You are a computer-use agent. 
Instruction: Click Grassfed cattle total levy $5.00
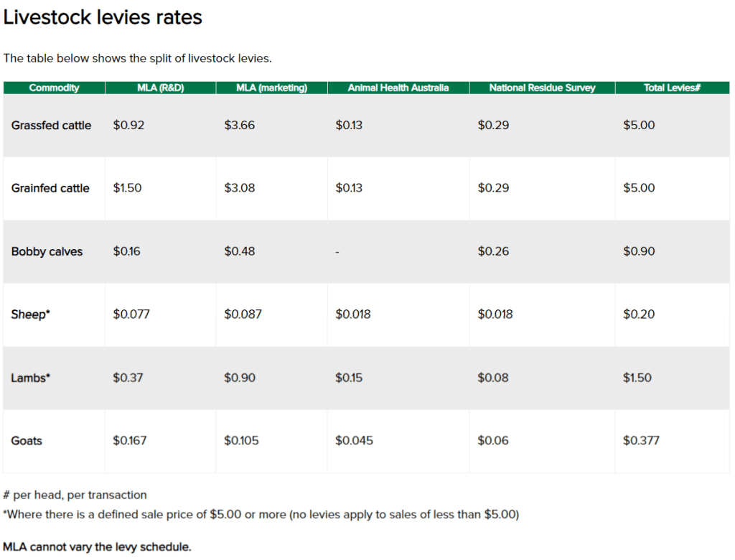pyautogui.click(x=639, y=125)
